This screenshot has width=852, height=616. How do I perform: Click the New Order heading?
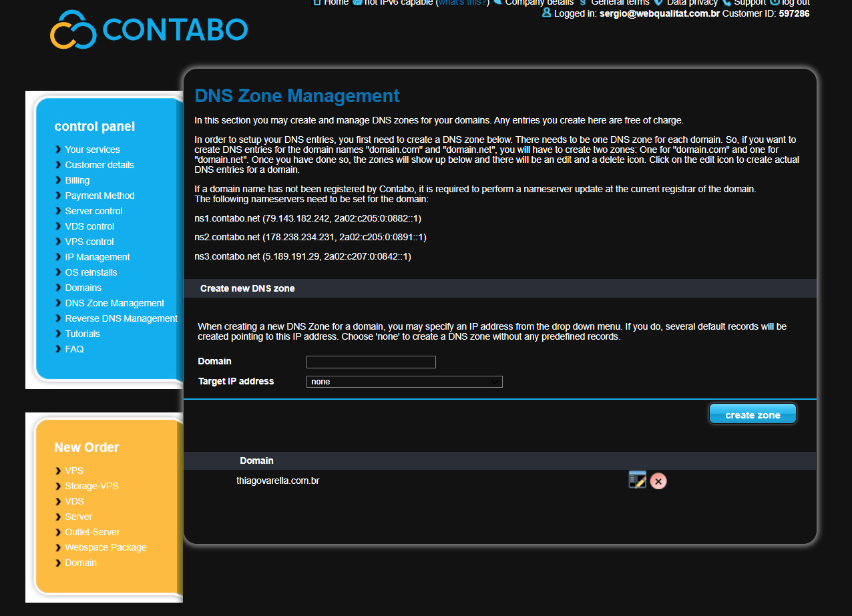87,448
